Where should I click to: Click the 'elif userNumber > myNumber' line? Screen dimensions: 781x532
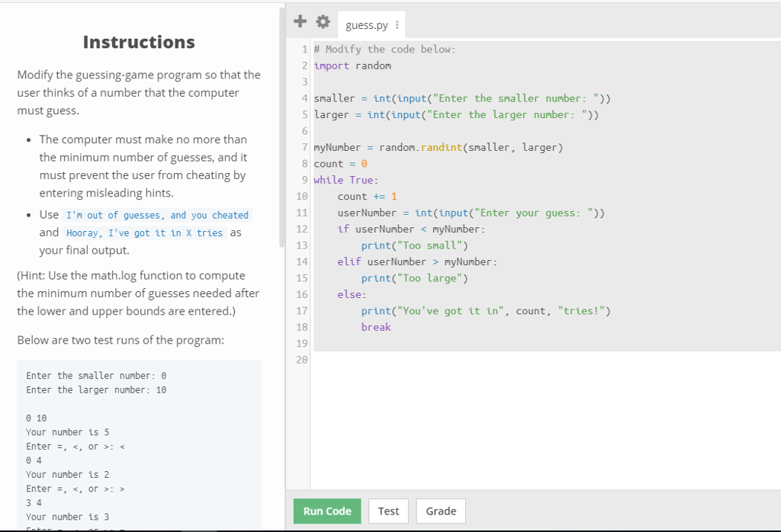[x=417, y=261]
